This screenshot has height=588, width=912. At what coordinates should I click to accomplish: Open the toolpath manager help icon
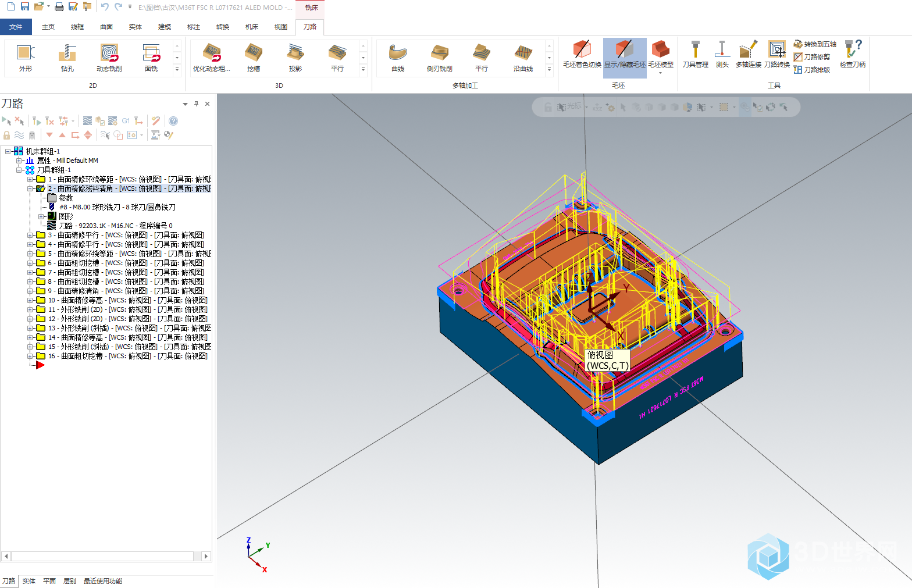tap(173, 121)
